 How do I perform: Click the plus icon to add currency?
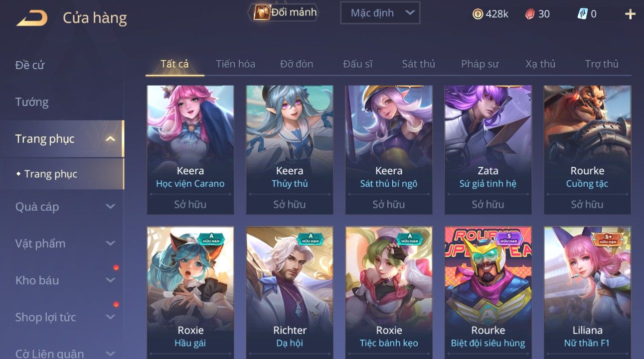(x=630, y=14)
